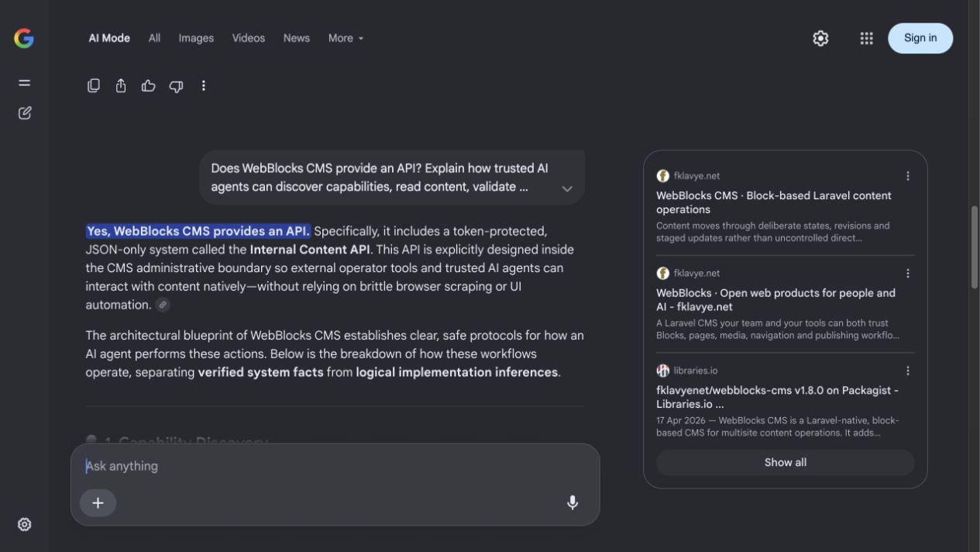Open sidebar settings gear at the bottom left
The height and width of the screenshot is (552, 980).
coord(25,525)
